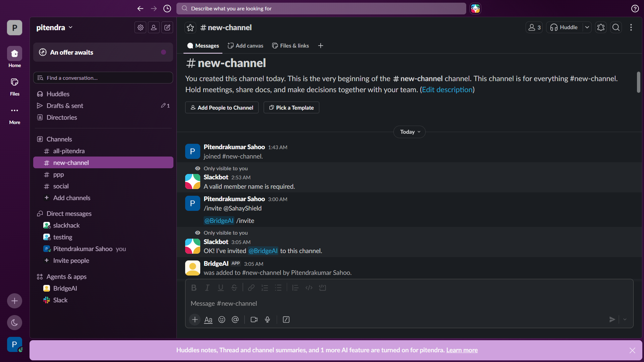This screenshot has width=644, height=362.
Task: Open Drafts & sent
Action: 103,106
